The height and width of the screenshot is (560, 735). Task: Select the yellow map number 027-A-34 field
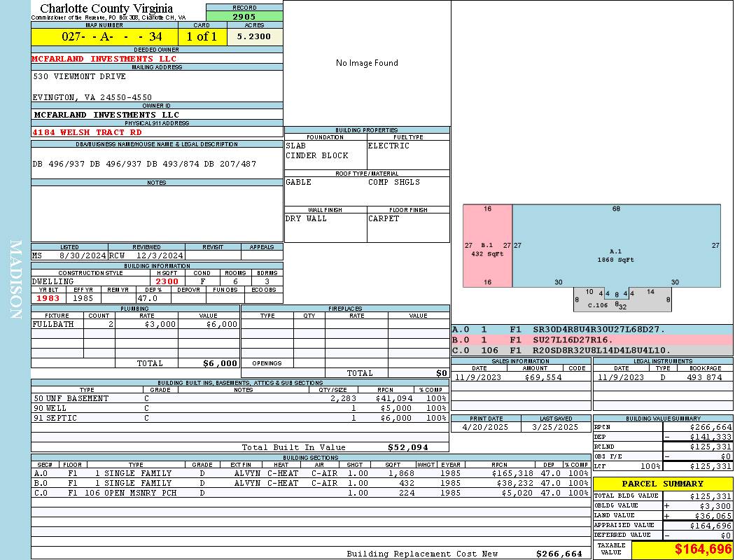coord(104,36)
